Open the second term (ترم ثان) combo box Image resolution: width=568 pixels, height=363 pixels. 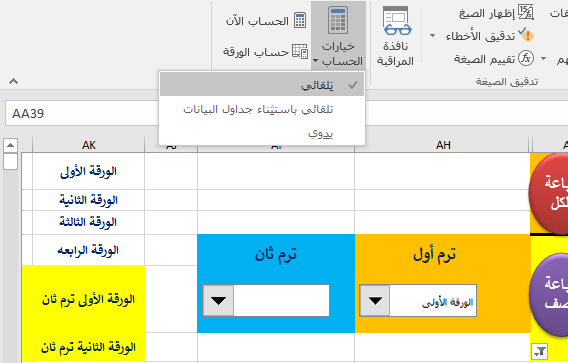pyautogui.click(x=218, y=300)
